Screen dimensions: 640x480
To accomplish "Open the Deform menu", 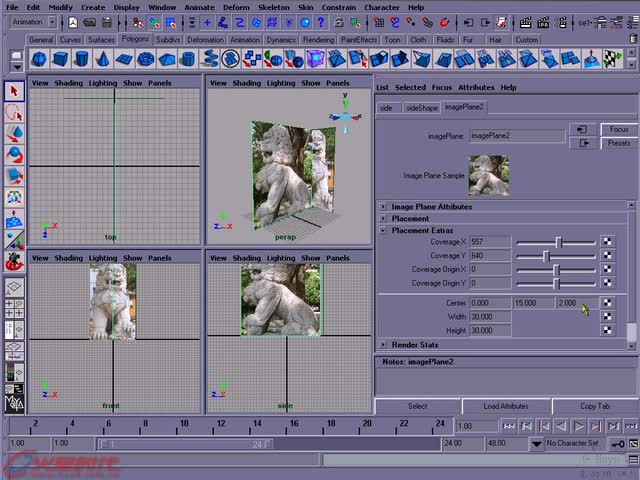I will (236, 7).
